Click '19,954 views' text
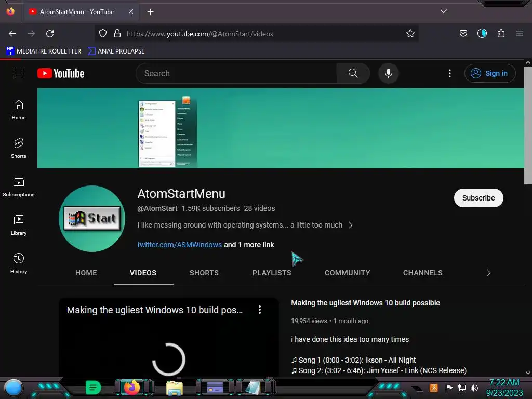The image size is (532, 399). (x=309, y=321)
